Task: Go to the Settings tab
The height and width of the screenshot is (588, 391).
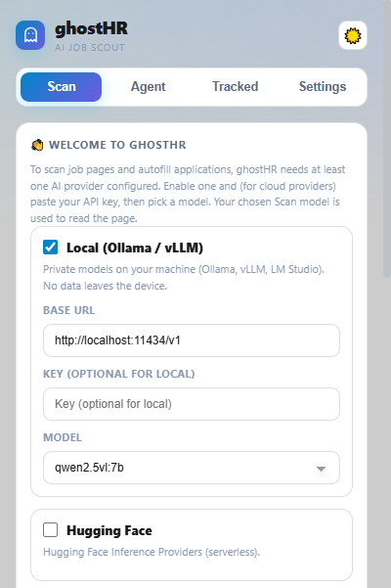Action: tap(323, 87)
